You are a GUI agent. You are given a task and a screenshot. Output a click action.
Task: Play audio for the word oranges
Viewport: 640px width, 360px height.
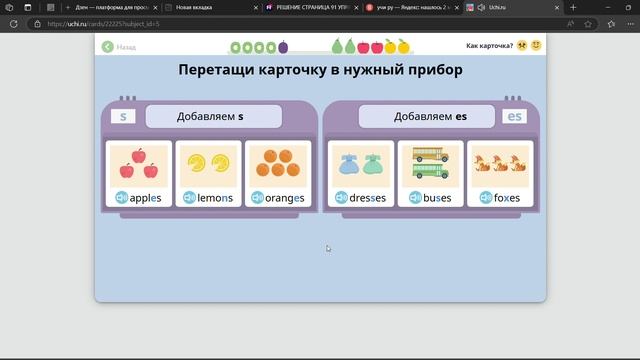coord(257,198)
